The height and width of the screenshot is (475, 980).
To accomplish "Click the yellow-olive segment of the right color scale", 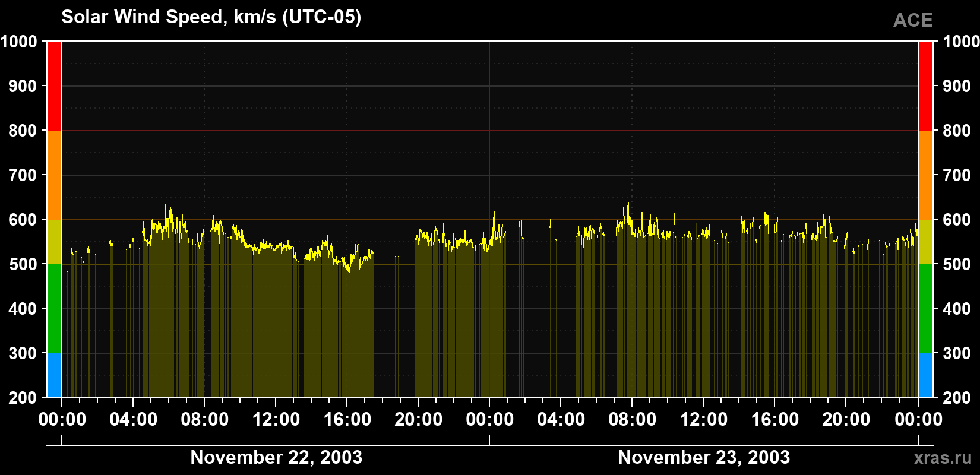I will tap(925, 242).
